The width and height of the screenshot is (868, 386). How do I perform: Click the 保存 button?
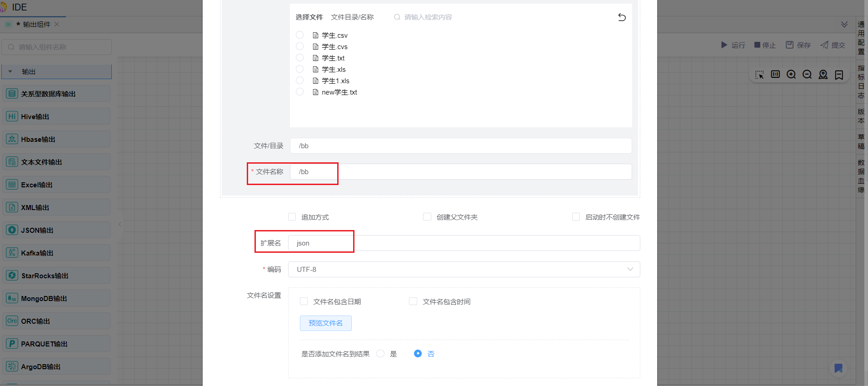click(x=798, y=45)
